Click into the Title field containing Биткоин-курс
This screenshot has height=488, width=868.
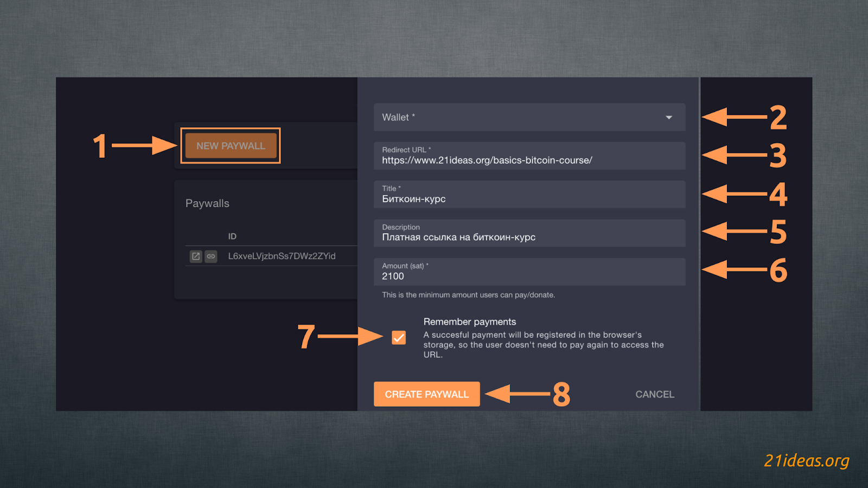(529, 198)
